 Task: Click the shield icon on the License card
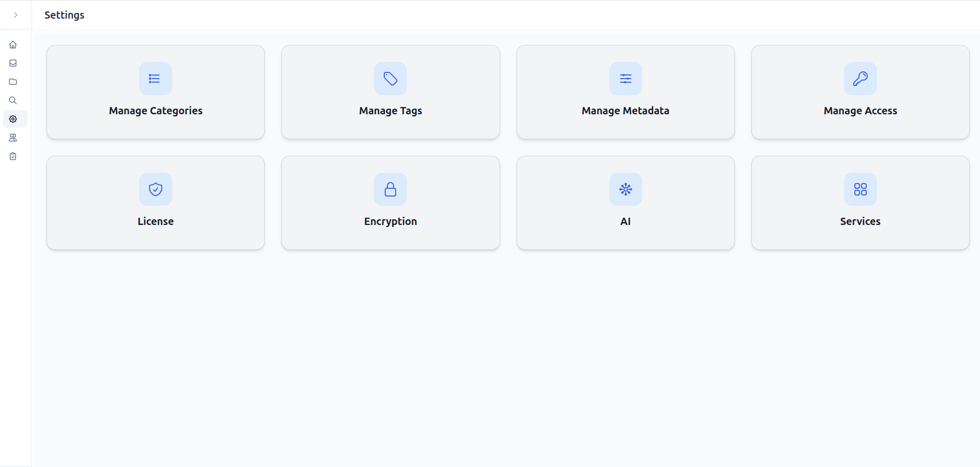click(155, 189)
